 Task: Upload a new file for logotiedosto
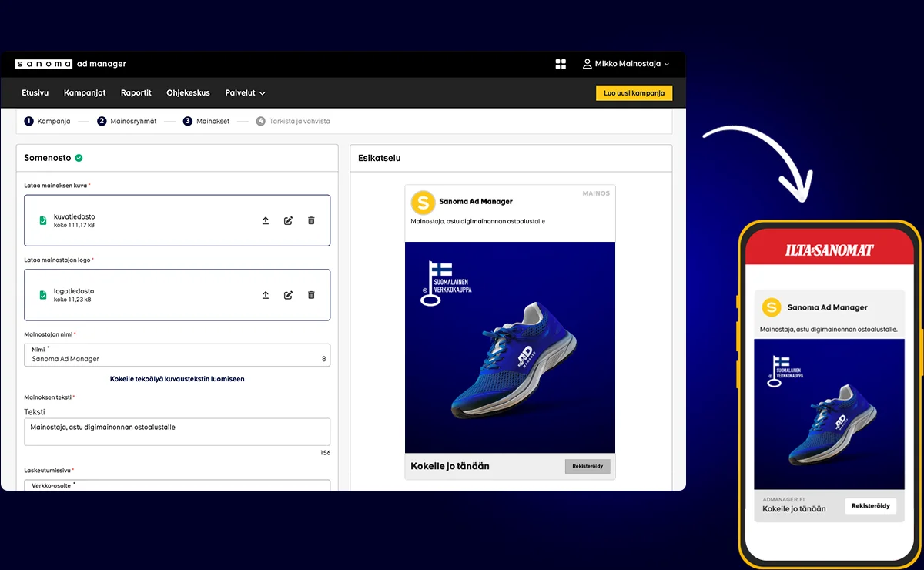266,295
